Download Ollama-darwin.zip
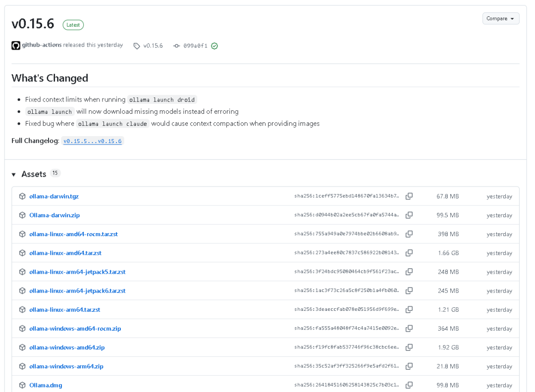This screenshot has height=392, width=535. click(x=54, y=215)
